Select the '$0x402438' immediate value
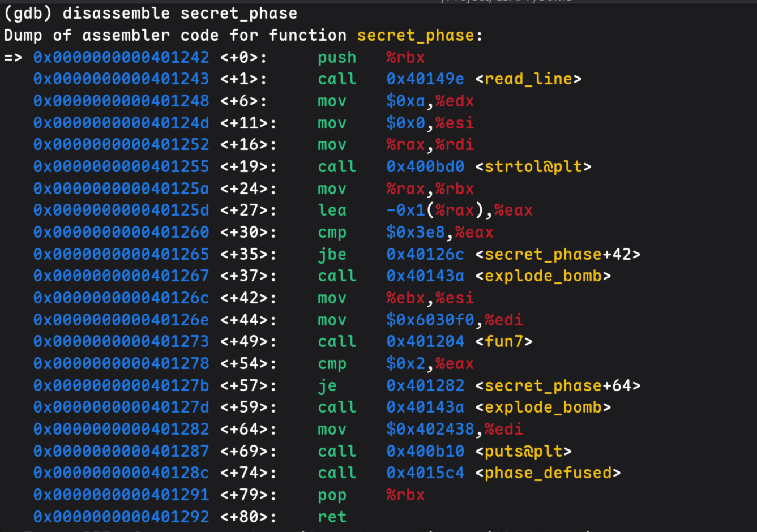 430,429
